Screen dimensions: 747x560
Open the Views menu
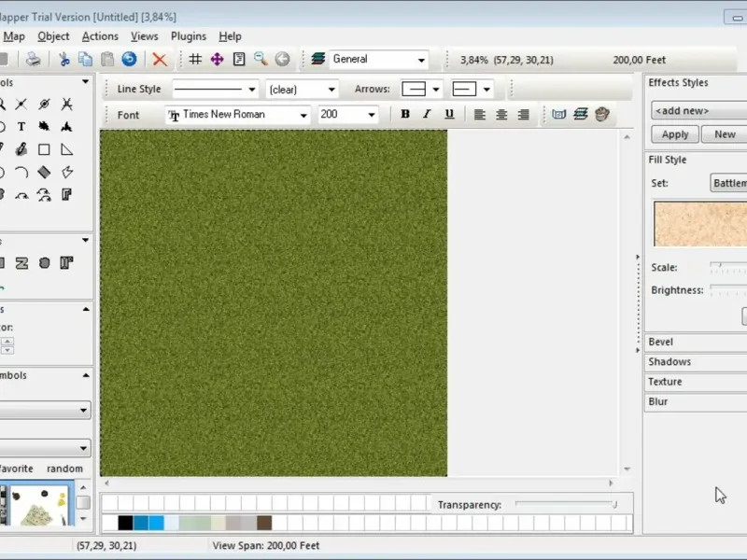click(145, 36)
